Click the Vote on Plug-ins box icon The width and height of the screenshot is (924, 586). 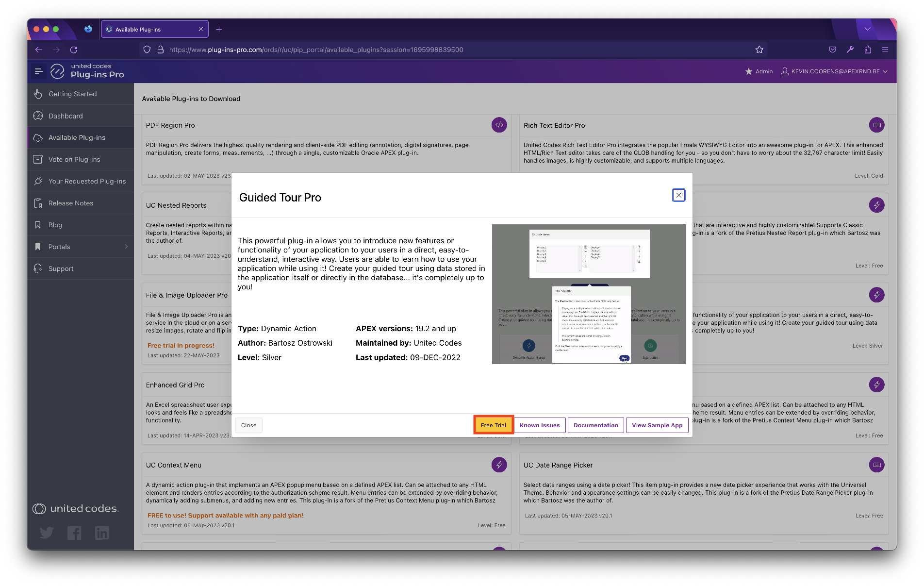(x=38, y=159)
